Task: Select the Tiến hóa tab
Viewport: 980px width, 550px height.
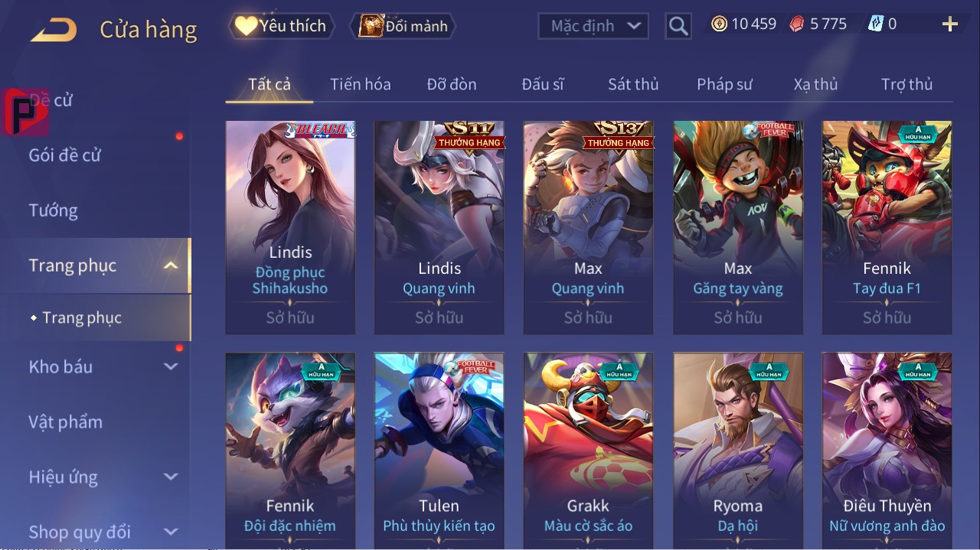Action: (361, 84)
